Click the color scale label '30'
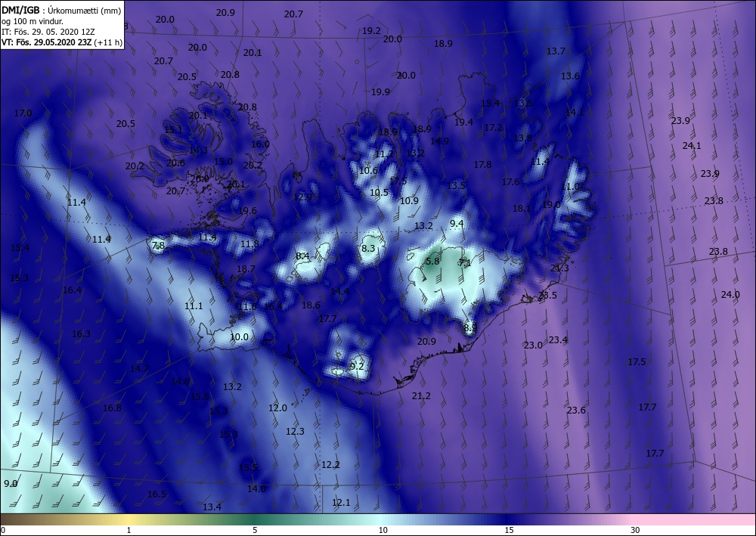This screenshot has height=536, width=756. (636, 530)
